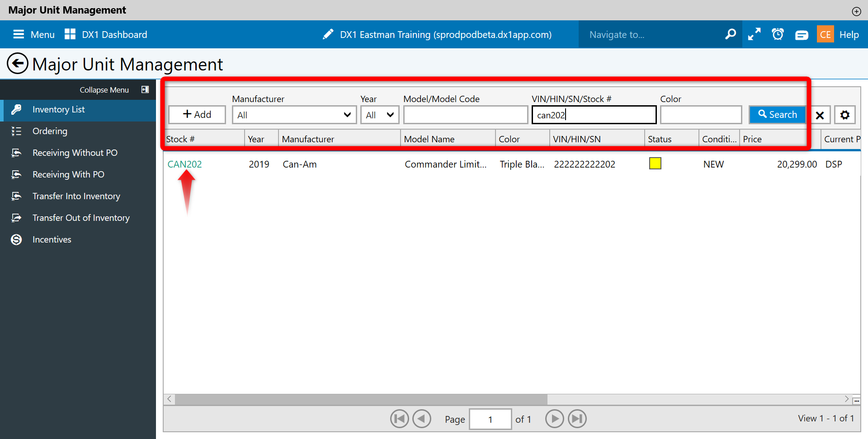Click the magnifier in Navigate to bar
The image size is (868, 439).
click(x=730, y=34)
